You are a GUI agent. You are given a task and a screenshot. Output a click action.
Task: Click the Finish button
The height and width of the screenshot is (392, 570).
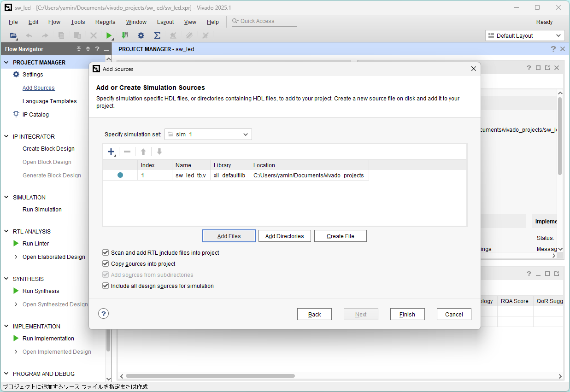coord(407,314)
